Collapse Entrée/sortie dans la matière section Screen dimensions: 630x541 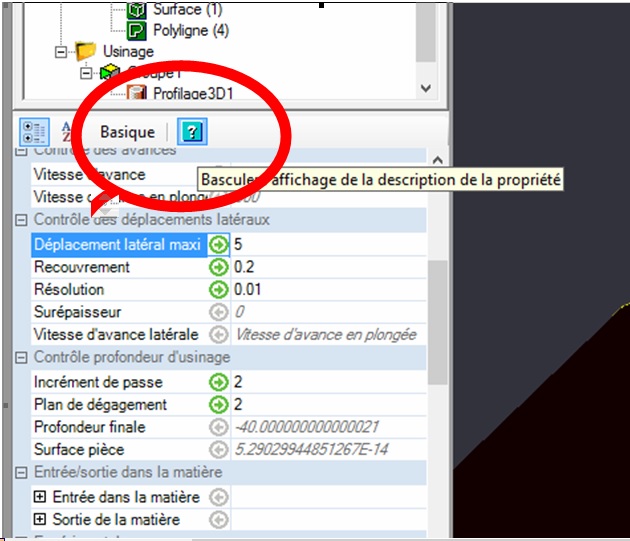(21, 473)
